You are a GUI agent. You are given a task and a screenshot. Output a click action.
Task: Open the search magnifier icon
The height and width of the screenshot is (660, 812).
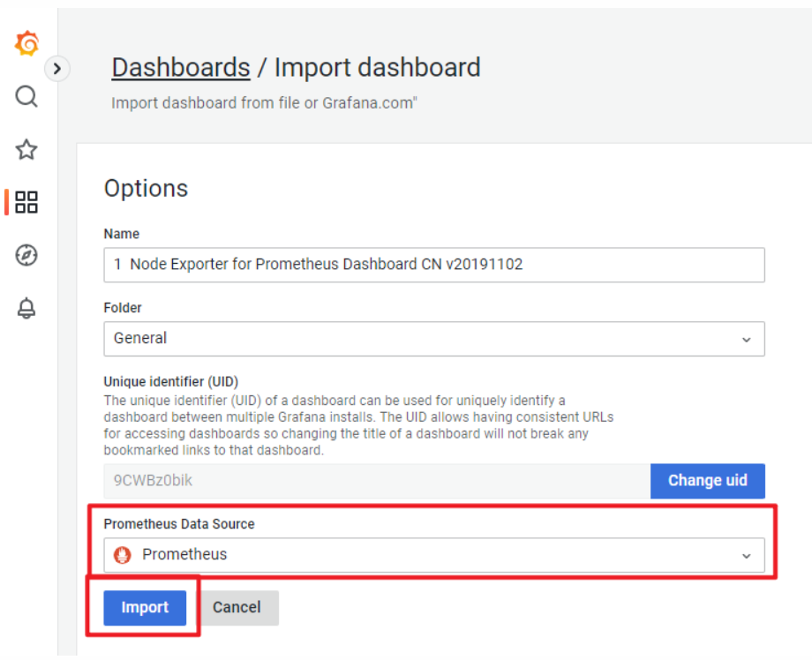coord(26,96)
